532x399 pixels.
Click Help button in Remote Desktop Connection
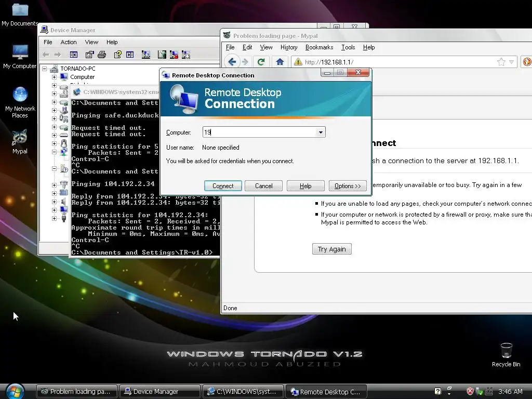(305, 186)
